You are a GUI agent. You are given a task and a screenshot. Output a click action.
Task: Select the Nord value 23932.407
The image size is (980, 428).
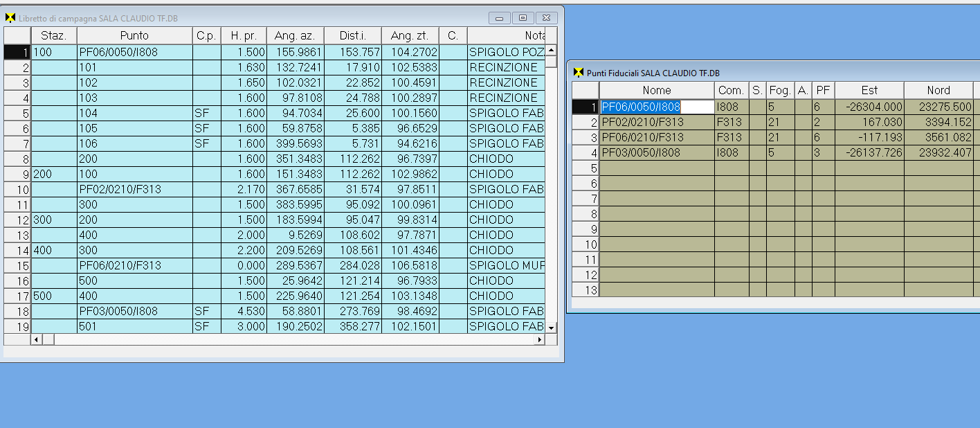click(x=938, y=152)
